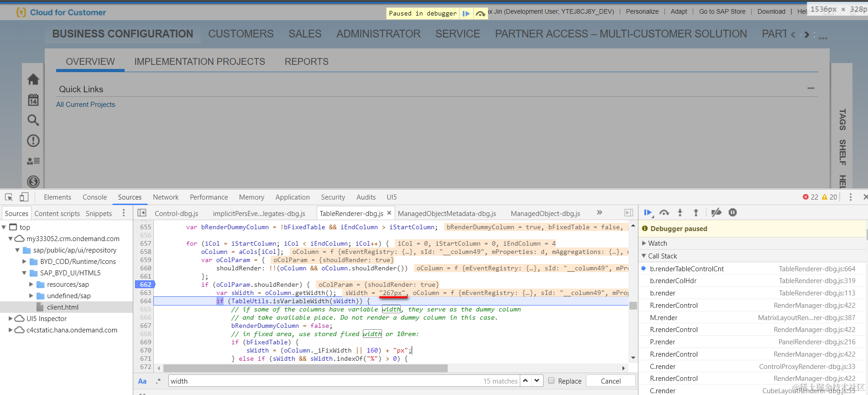This screenshot has height=395, width=868.
Task: Click Personalize in header
Action: [x=642, y=11]
